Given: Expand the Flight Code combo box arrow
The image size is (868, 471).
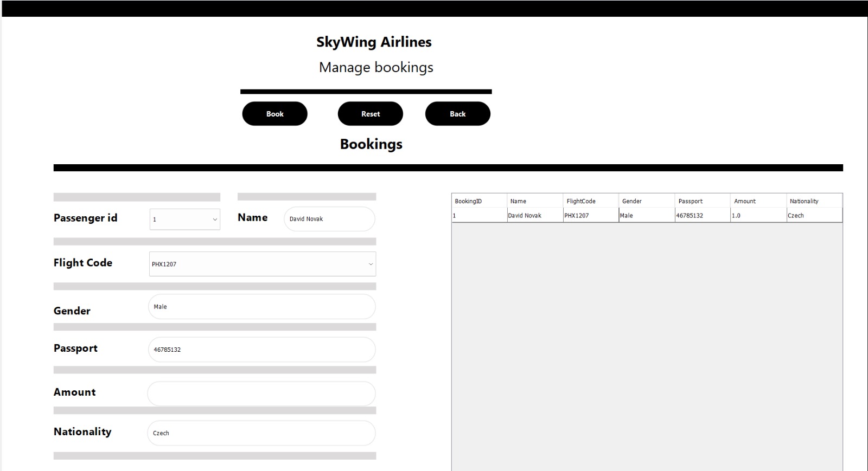Looking at the screenshot, I should [x=371, y=264].
